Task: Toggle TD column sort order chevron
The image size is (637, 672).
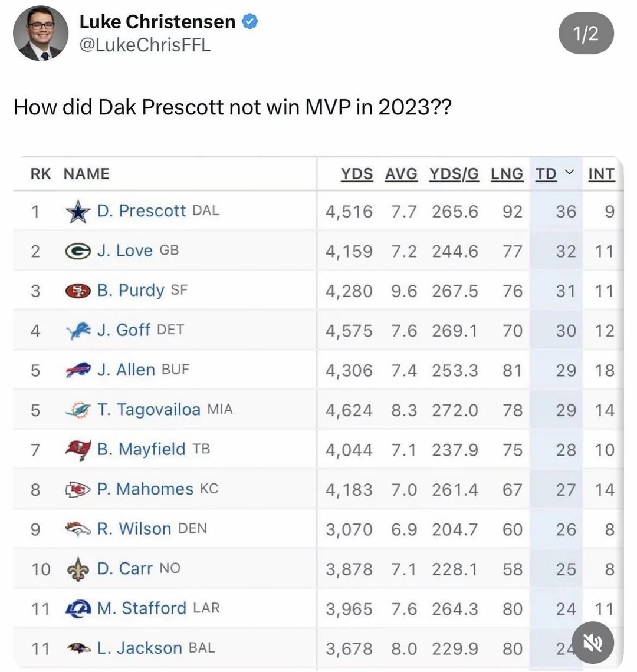Action: [569, 172]
